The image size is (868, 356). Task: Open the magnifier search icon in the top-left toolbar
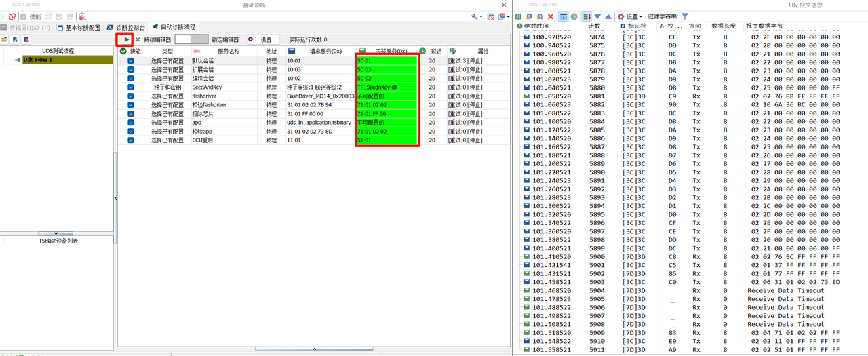point(82,16)
